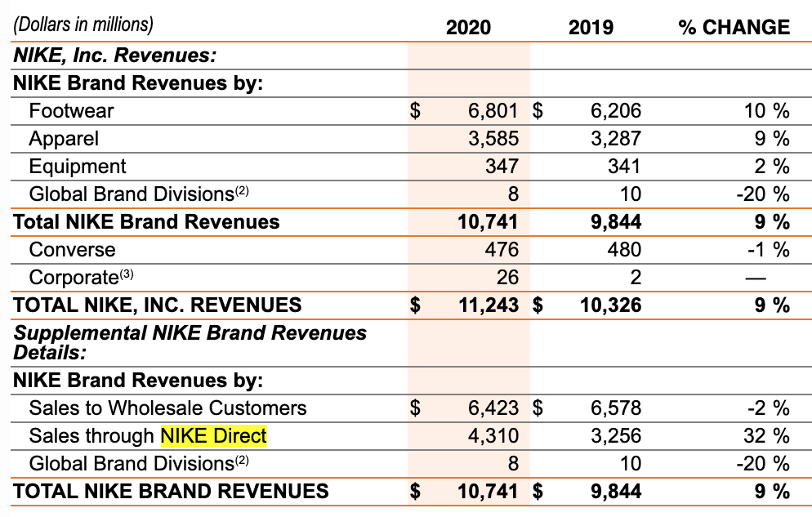
Task: Click the Supplemental NIKE Brand Revenues Details heading
Action: click(190, 342)
